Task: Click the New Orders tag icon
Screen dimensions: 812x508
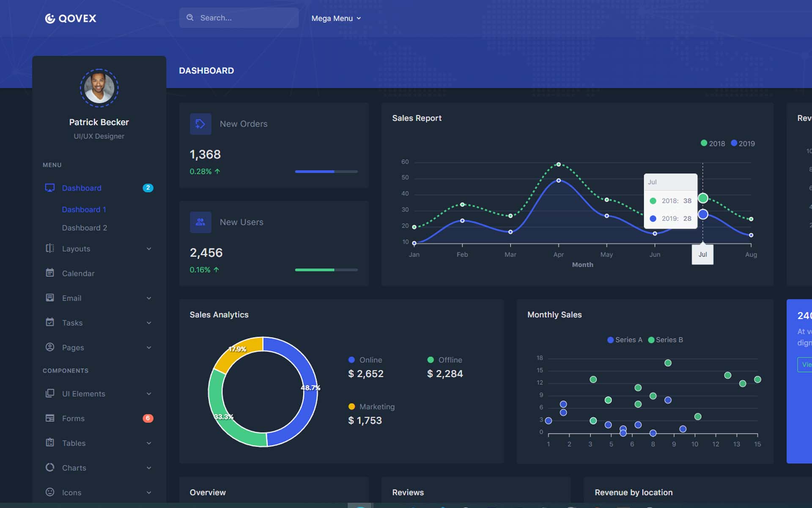Action: (200, 124)
